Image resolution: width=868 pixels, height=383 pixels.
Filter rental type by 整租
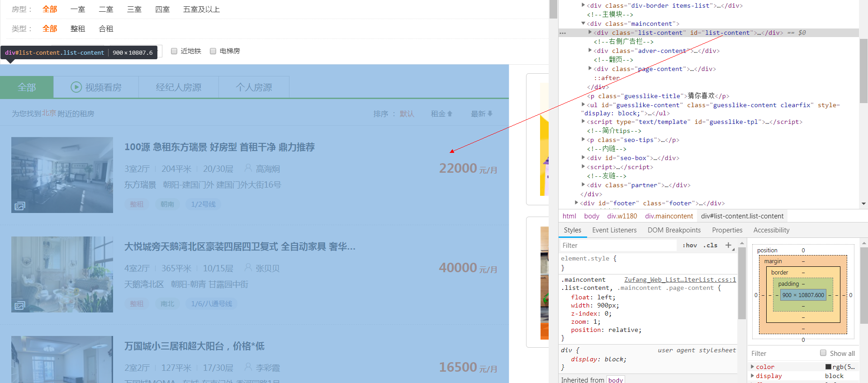[78, 29]
